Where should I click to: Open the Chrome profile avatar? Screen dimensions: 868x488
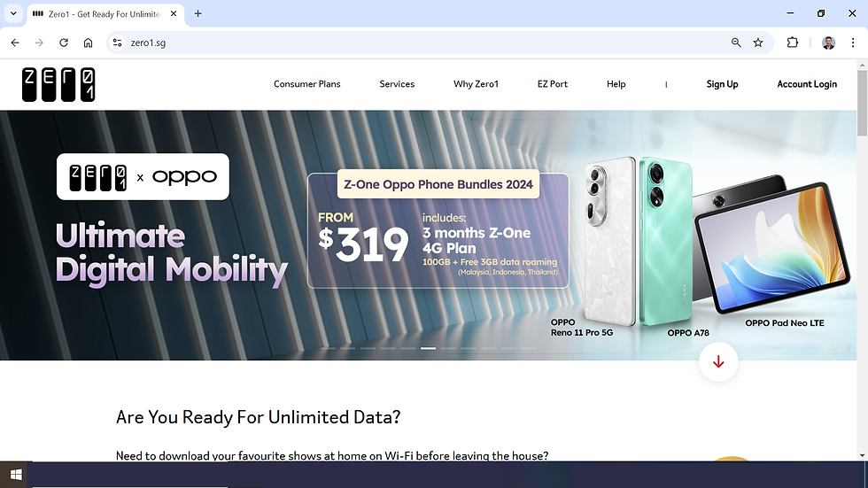828,43
